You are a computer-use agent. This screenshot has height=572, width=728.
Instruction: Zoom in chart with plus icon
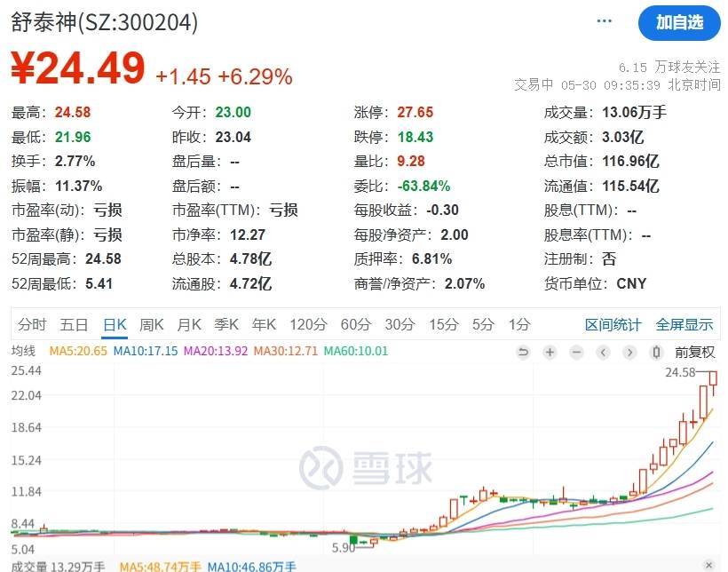pyautogui.click(x=550, y=353)
